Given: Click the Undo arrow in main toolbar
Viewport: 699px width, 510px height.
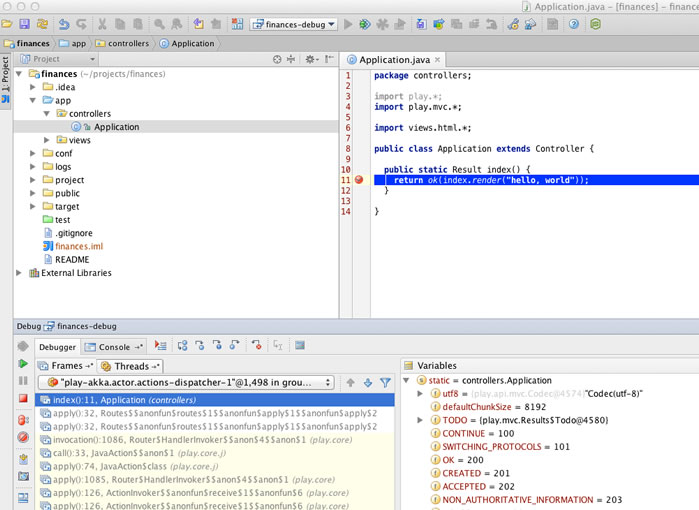Looking at the screenshot, I should (x=65, y=24).
